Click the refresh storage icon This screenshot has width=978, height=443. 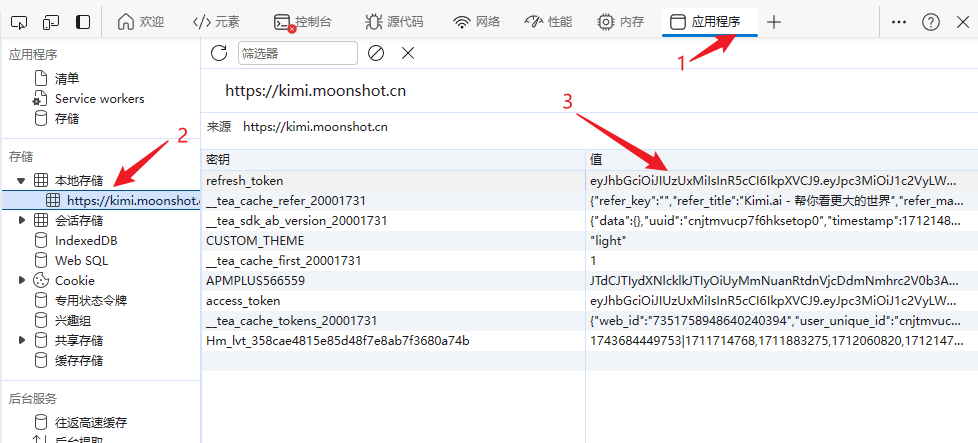[x=219, y=53]
